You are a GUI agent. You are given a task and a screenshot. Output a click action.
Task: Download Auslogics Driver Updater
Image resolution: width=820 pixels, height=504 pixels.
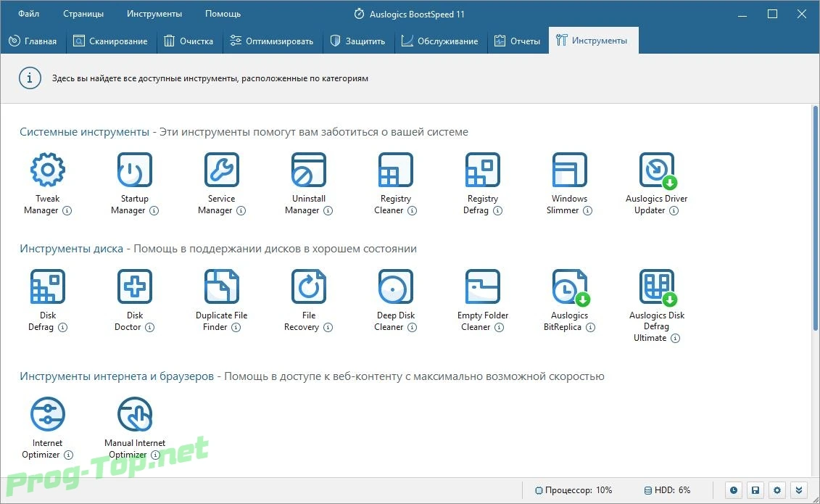click(657, 170)
